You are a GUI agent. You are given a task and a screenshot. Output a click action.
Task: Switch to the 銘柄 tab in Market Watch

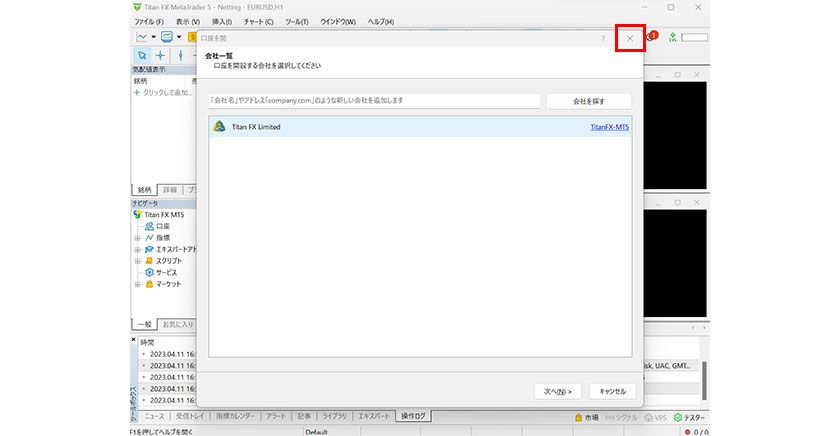click(144, 190)
